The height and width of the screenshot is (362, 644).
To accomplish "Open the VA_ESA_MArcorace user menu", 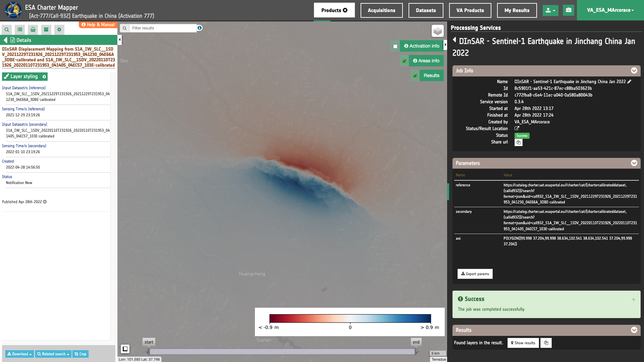I will point(610,10).
